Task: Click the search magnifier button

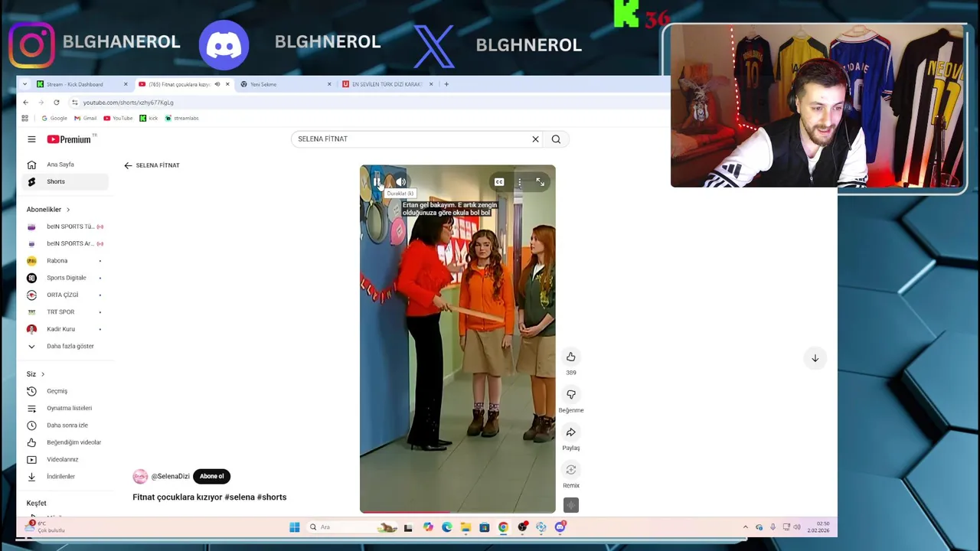Action: click(556, 139)
